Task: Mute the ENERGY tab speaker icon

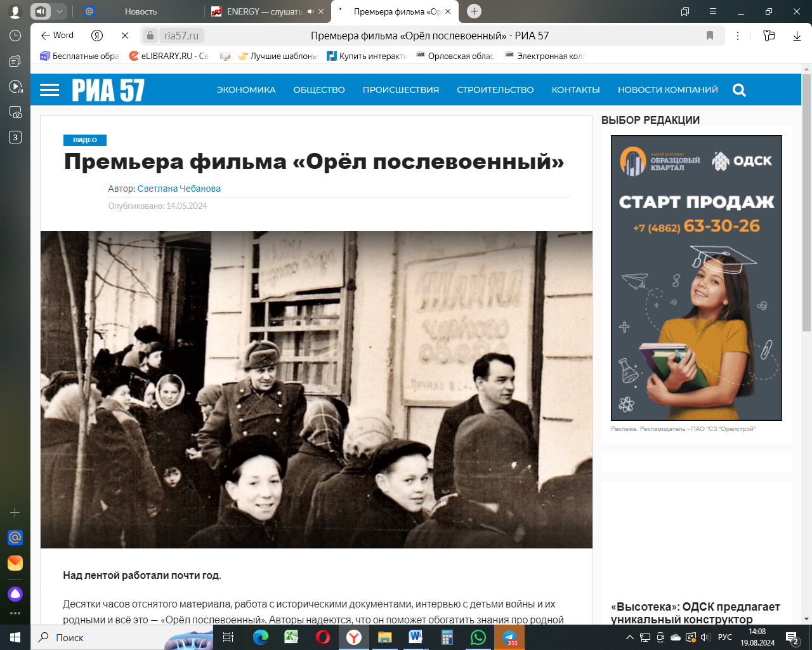Action: tap(310, 11)
